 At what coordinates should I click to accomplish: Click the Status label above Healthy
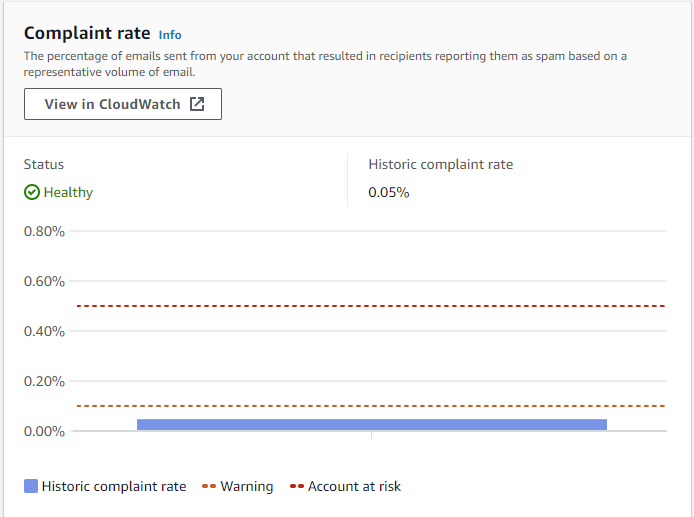[44, 164]
